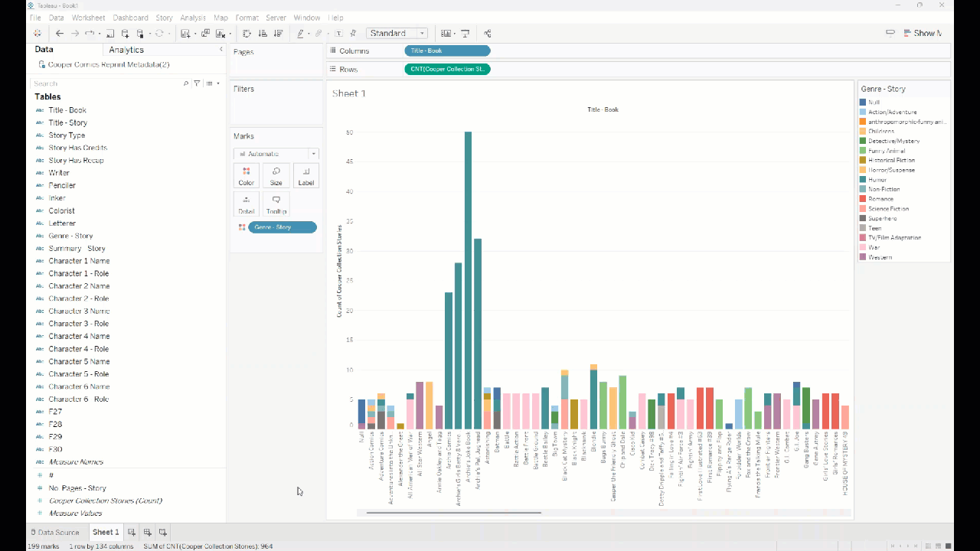Click the Sort Descending toolbar icon

tap(278, 34)
